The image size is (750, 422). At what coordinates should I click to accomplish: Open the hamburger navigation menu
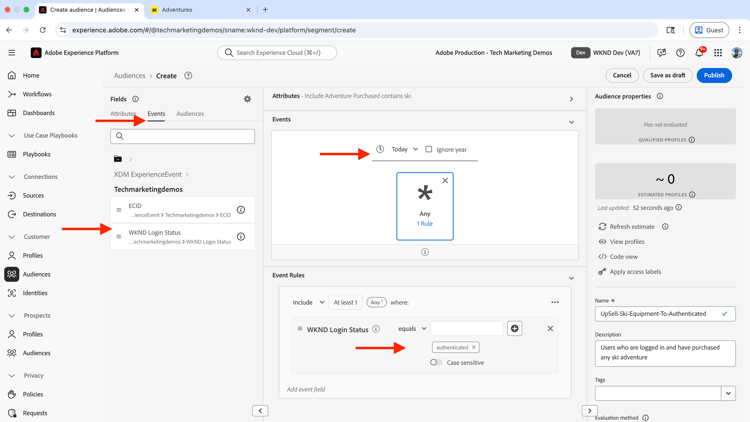[x=11, y=53]
